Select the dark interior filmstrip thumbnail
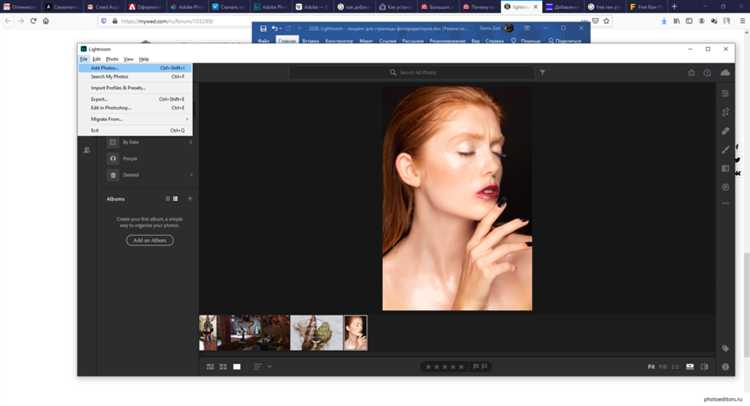 click(x=253, y=333)
